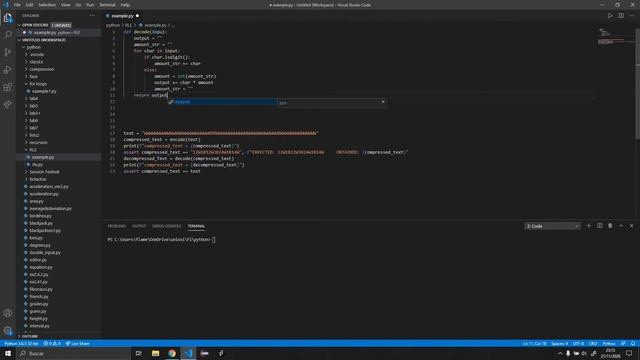Kill the terminal with the trash icon
The width and height of the screenshot is (640, 360).
click(x=610, y=226)
